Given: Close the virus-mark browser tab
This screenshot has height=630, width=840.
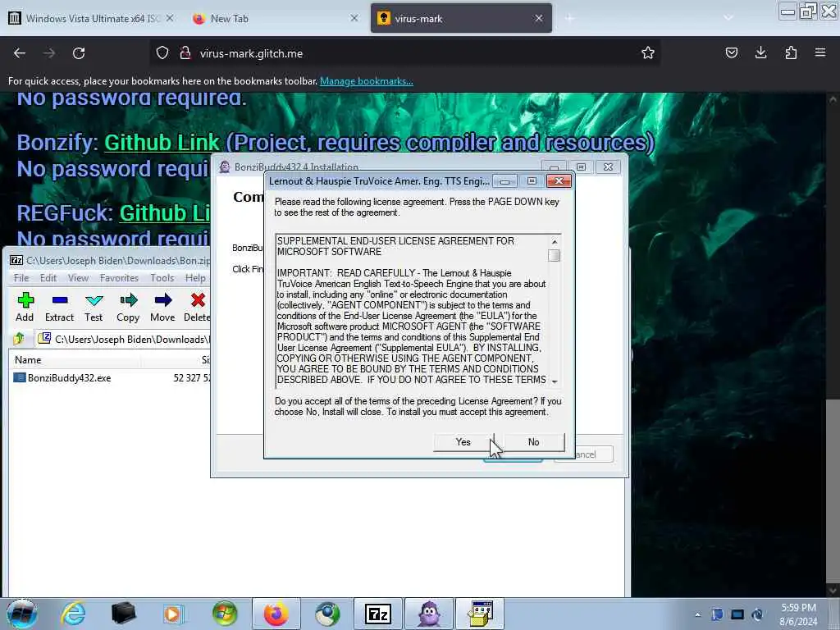Looking at the screenshot, I should pos(539,18).
